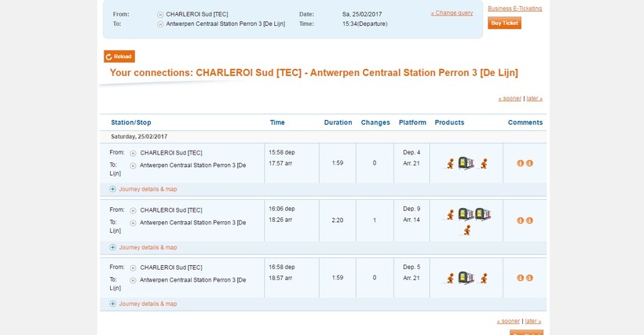Open the Change query link
This screenshot has height=335, width=644.
[452, 13]
